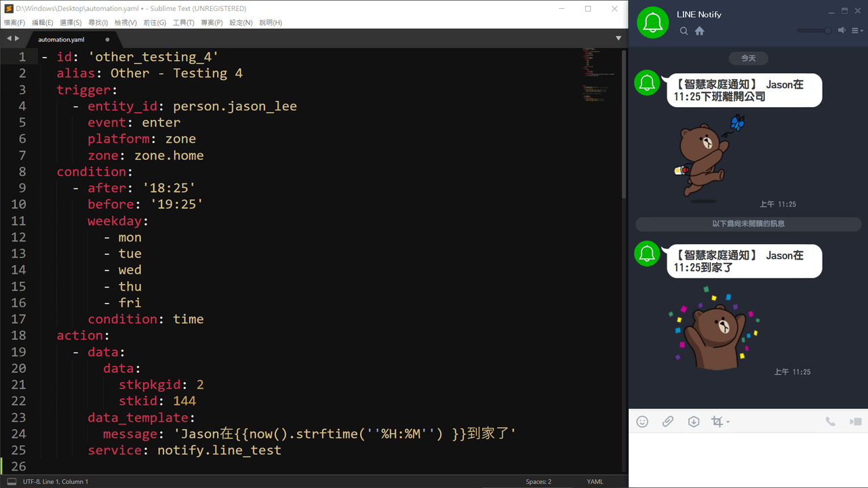
Task: Open the 前往(G) menu
Action: [155, 22]
